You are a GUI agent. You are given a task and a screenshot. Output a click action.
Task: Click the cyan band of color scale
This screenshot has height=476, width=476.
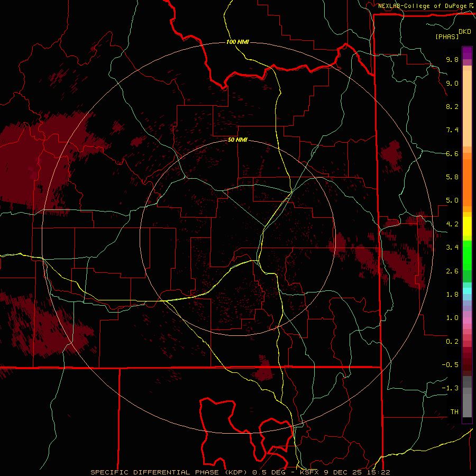coord(467,290)
